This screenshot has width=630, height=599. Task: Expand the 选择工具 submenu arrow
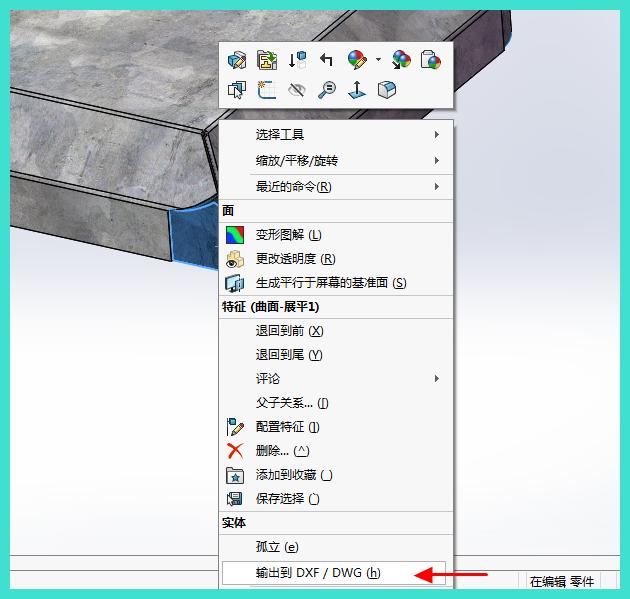coord(437,135)
